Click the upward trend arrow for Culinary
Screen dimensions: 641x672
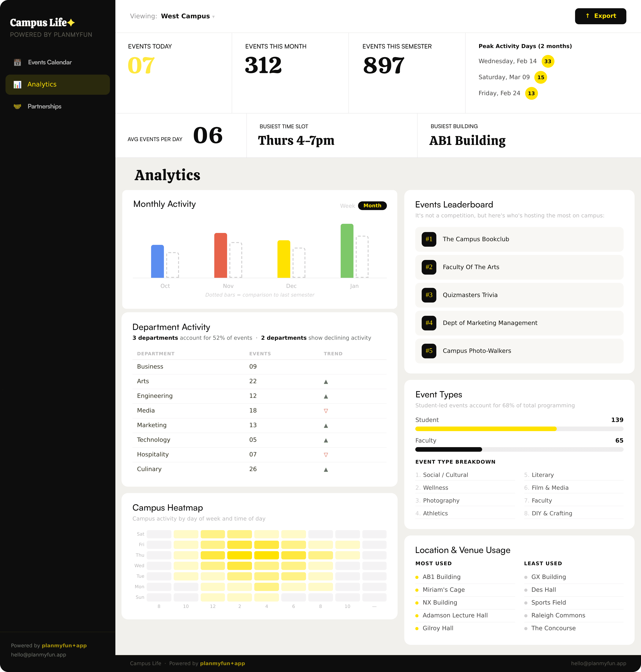click(x=326, y=470)
